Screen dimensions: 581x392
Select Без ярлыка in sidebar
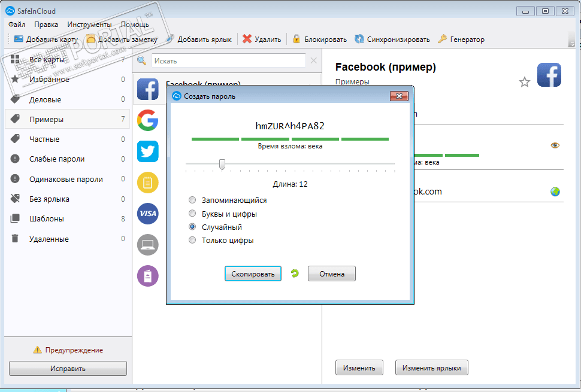coord(68,199)
